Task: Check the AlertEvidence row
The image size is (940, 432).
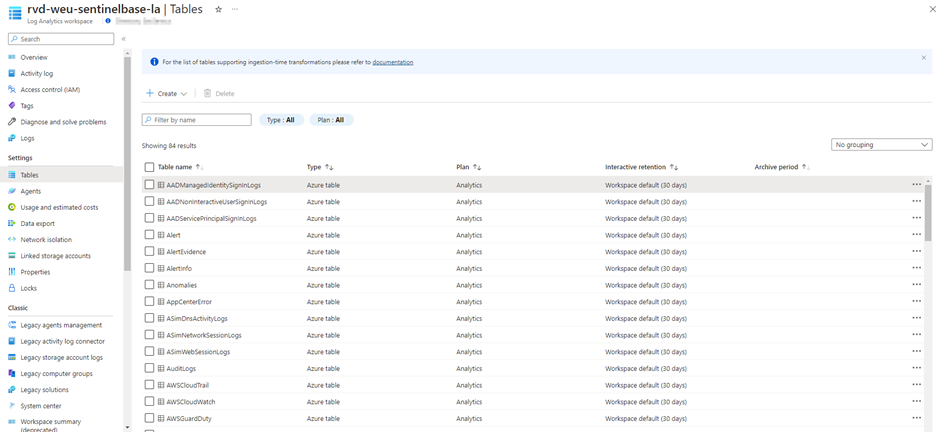Action: 149,252
